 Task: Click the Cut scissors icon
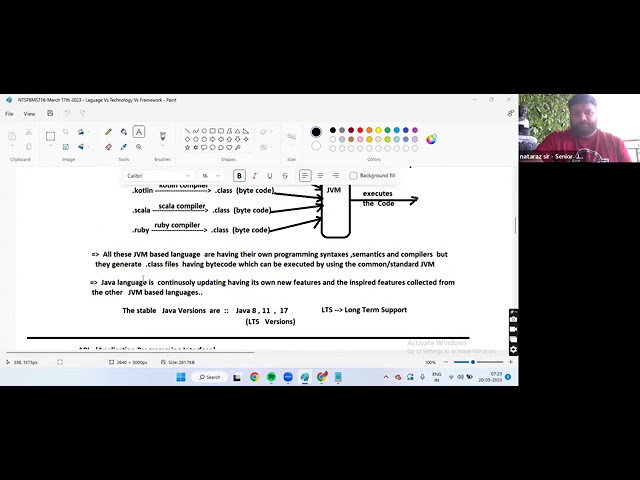click(29, 132)
